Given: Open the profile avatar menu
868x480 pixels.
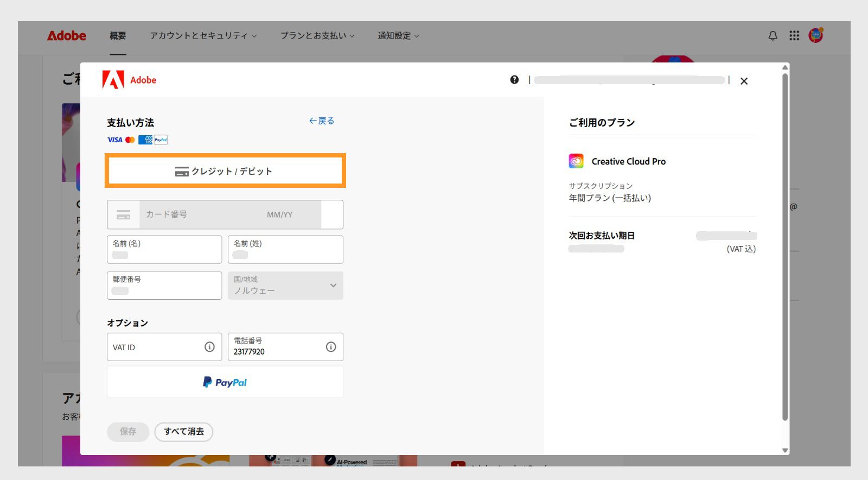Looking at the screenshot, I should 816,35.
